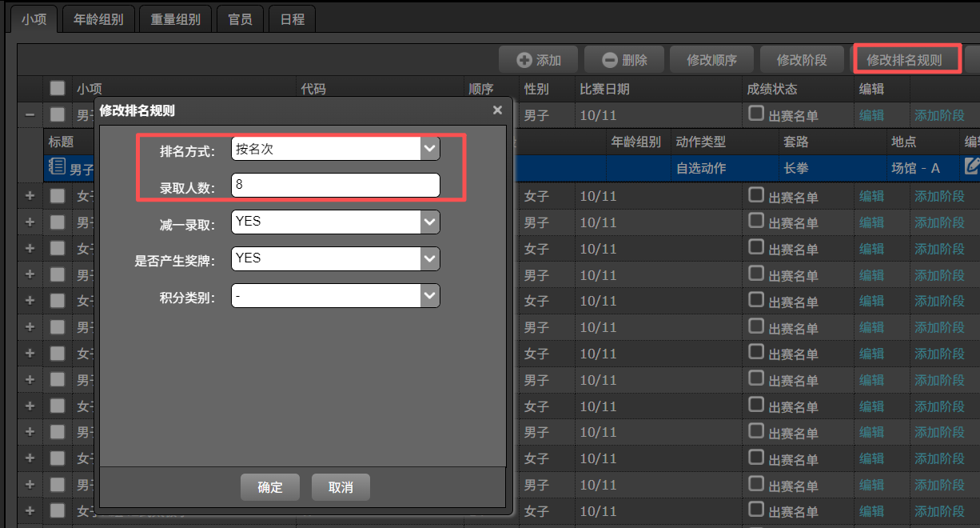
Task: Click into the 录取人数 input field
Action: point(336,186)
